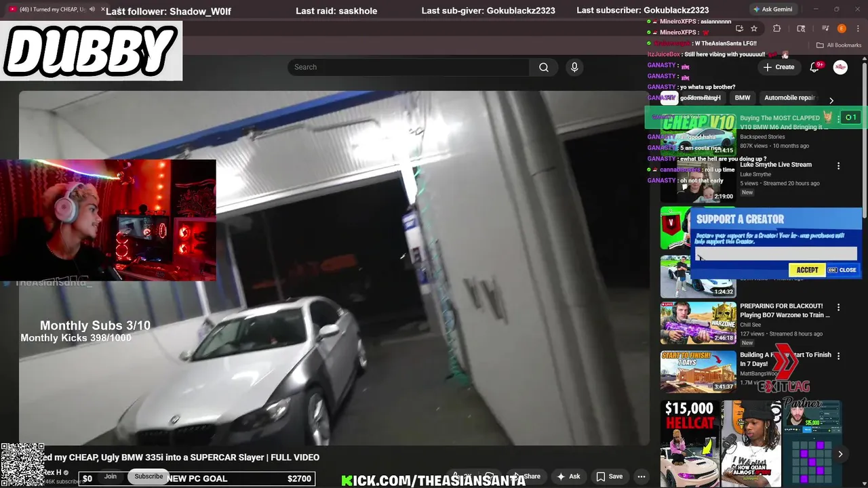868x488 pixels.
Task: Click the Ask Gemini button in Chrome
Action: [772, 9]
